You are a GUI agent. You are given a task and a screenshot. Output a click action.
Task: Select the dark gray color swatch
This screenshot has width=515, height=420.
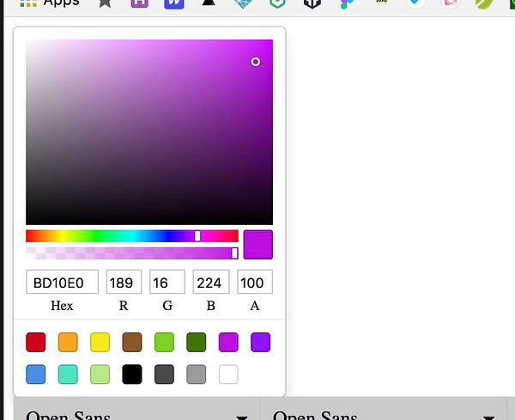pos(164,374)
